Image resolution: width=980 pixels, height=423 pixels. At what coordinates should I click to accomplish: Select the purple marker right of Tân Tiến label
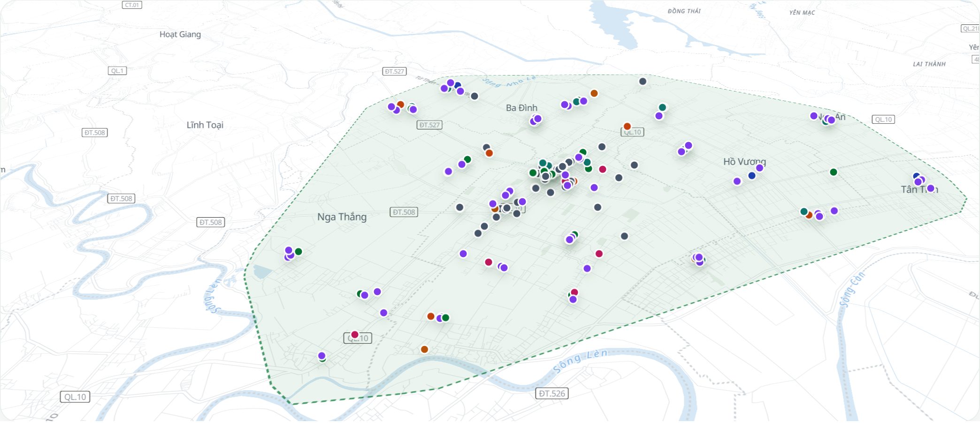[931, 188]
